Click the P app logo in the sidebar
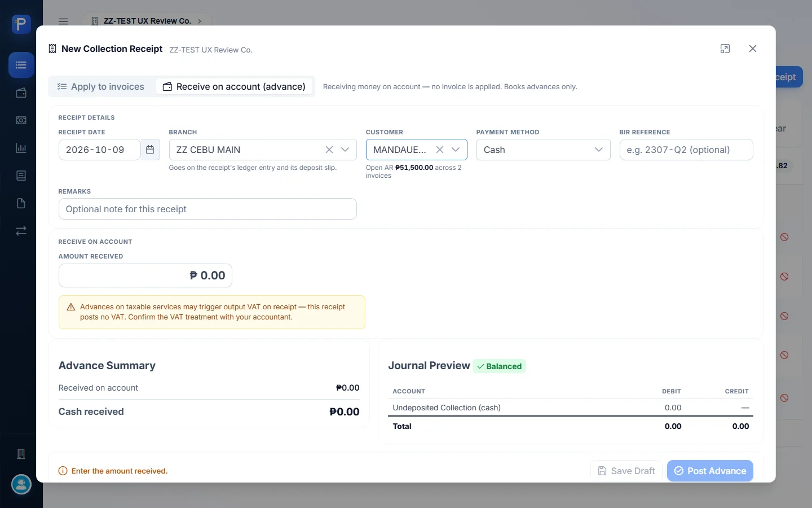This screenshot has height=508, width=812. pos(21,24)
